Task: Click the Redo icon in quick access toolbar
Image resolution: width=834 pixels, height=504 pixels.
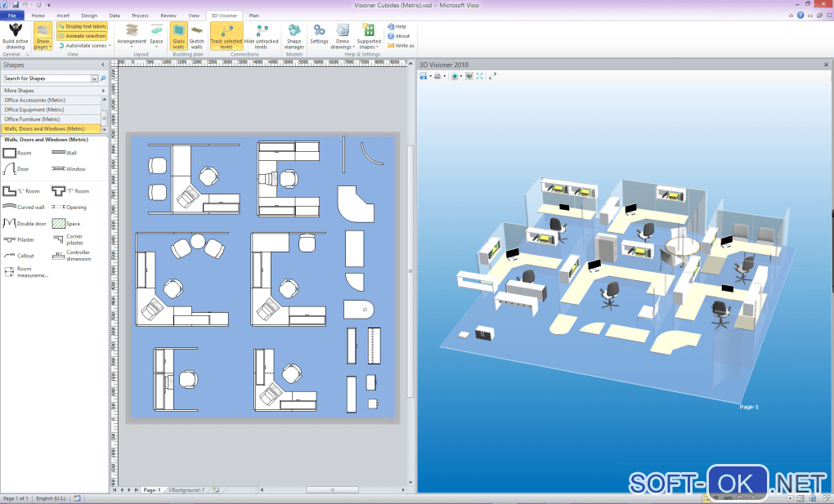Action: click(38, 5)
